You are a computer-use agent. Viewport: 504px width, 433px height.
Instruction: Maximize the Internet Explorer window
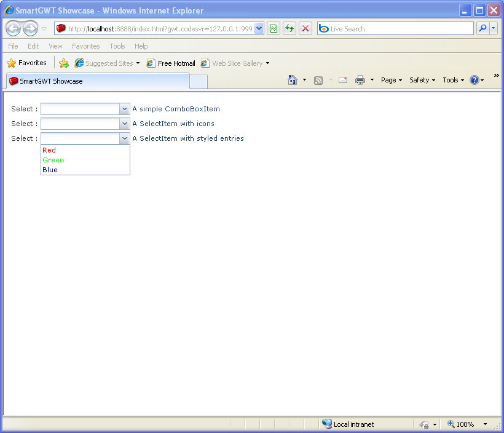(479, 10)
